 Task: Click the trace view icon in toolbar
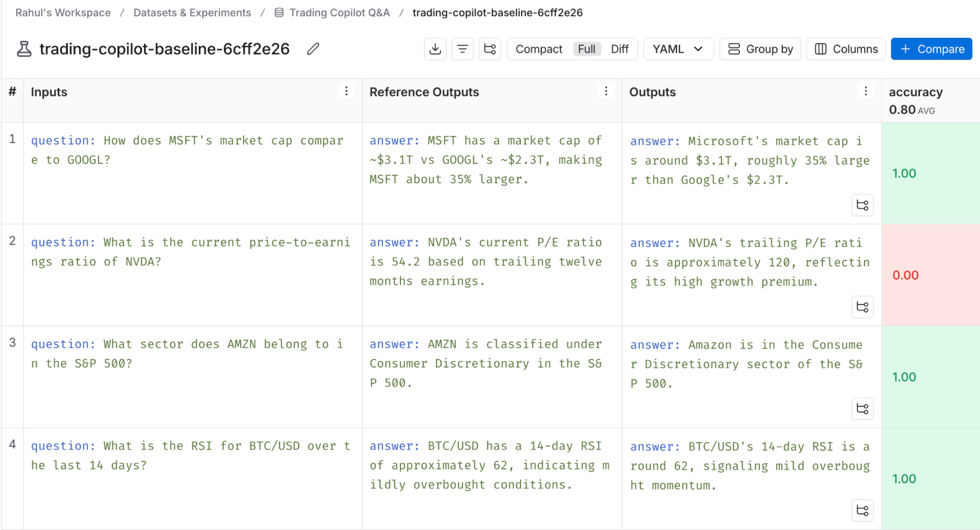[490, 49]
